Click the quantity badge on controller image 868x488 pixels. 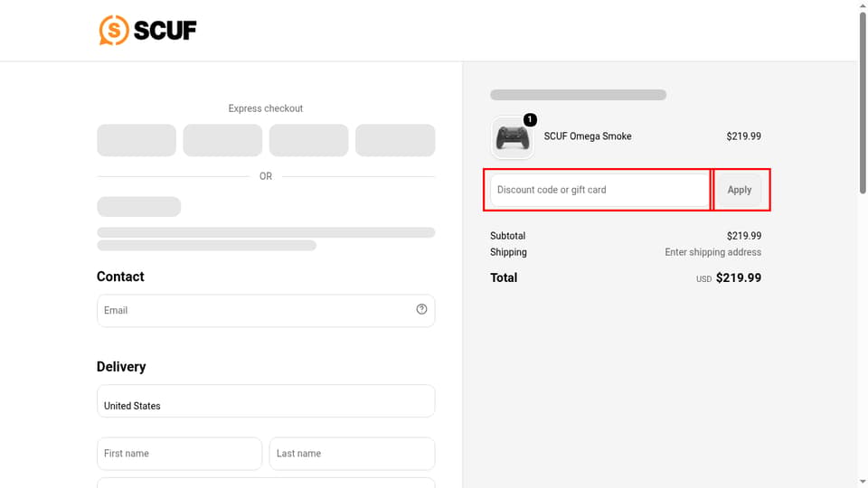(530, 119)
